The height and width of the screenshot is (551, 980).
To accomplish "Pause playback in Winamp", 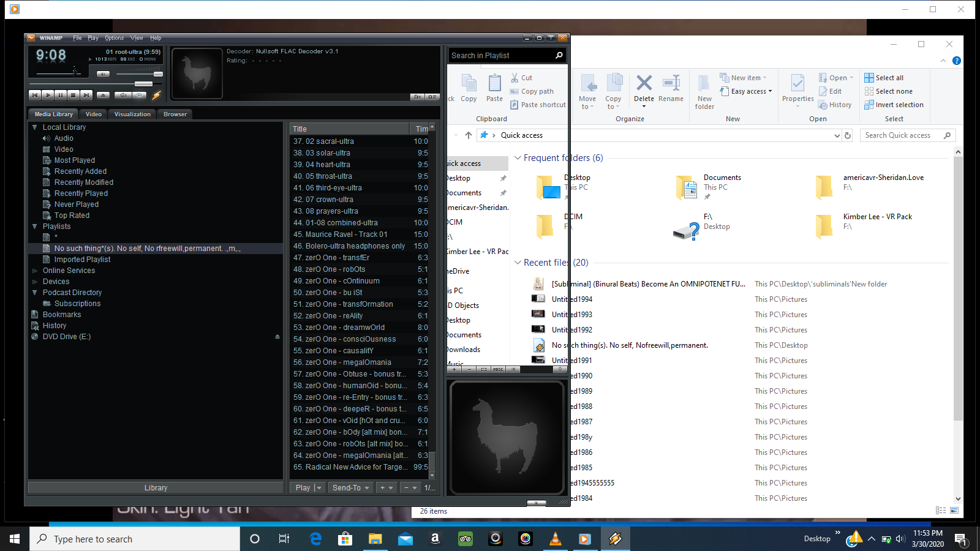I will 61,95.
